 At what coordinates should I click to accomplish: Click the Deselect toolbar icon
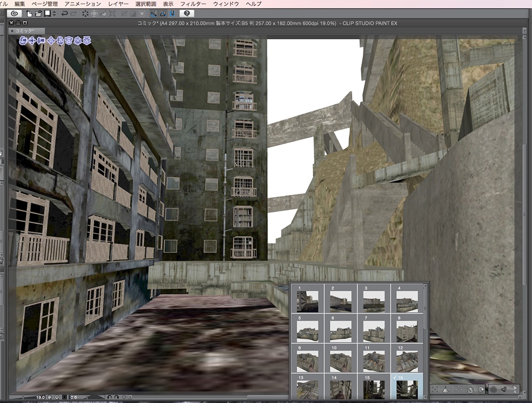point(124,14)
